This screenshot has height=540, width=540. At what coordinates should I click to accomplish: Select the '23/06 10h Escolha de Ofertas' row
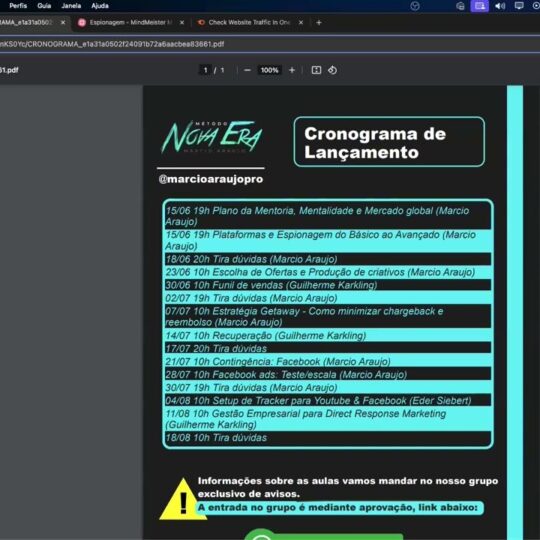point(328,272)
